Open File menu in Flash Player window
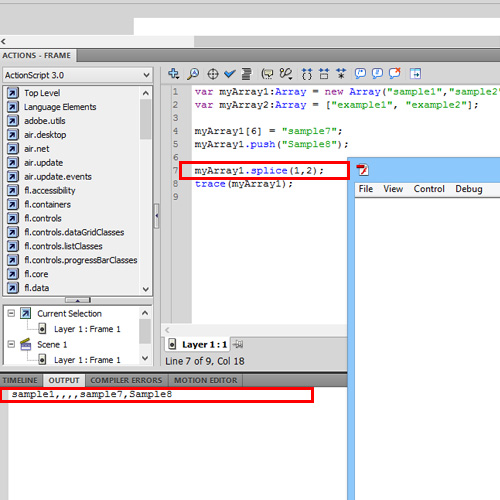The height and width of the screenshot is (500, 500). 366,189
